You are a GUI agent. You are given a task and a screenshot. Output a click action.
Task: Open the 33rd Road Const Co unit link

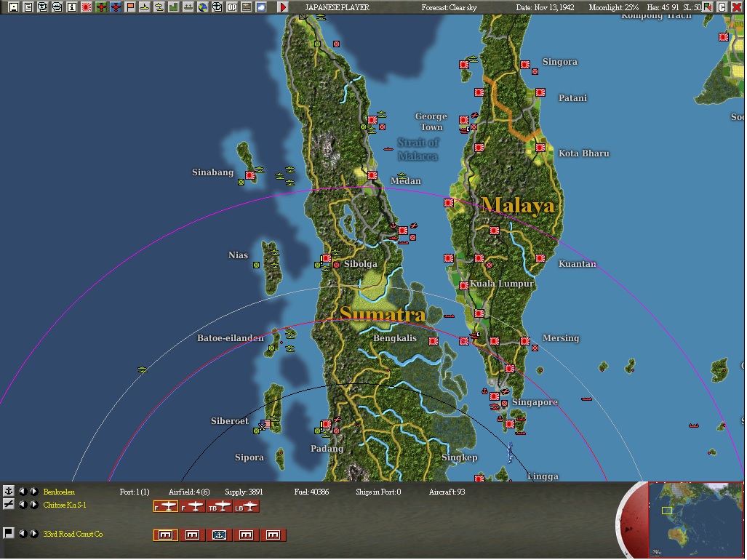(x=73, y=534)
